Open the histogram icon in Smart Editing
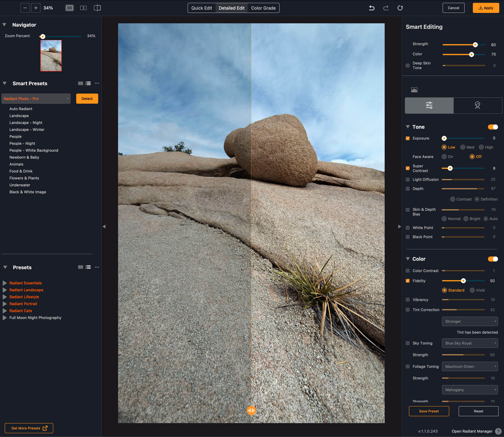504x437 pixels. click(414, 90)
